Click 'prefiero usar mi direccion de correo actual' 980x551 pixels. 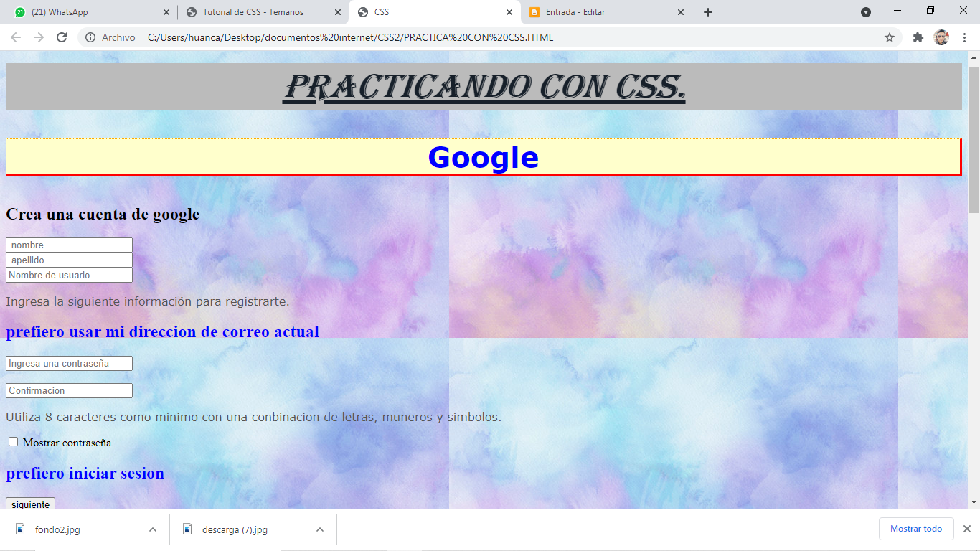pyautogui.click(x=162, y=332)
